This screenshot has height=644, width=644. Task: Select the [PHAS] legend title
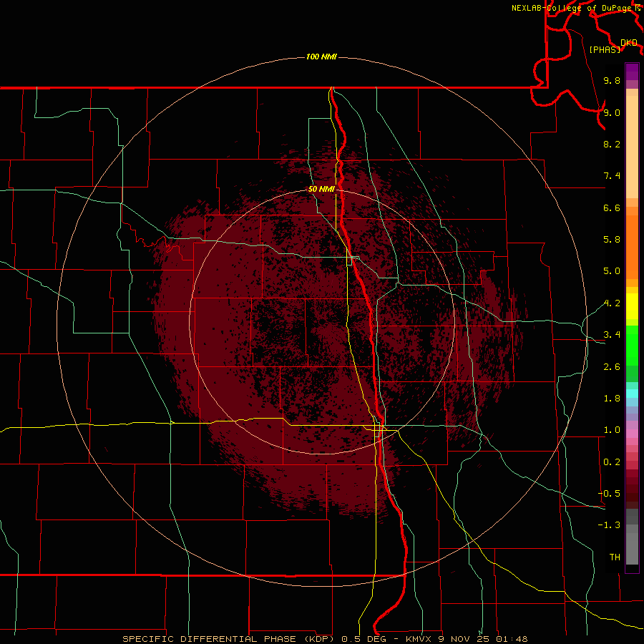605,49
